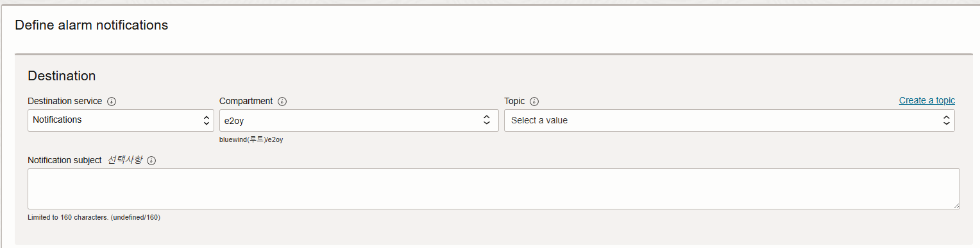Focus the Notification subject text area

494,189
